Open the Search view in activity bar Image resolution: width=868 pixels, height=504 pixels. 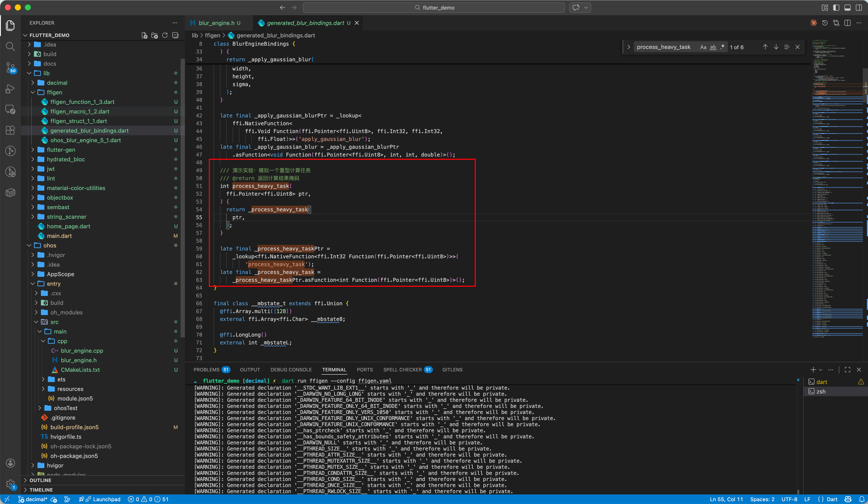point(10,47)
